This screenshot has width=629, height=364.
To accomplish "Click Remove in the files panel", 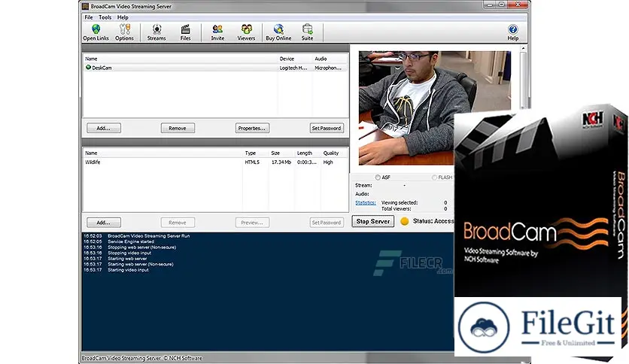I will 178,223.
